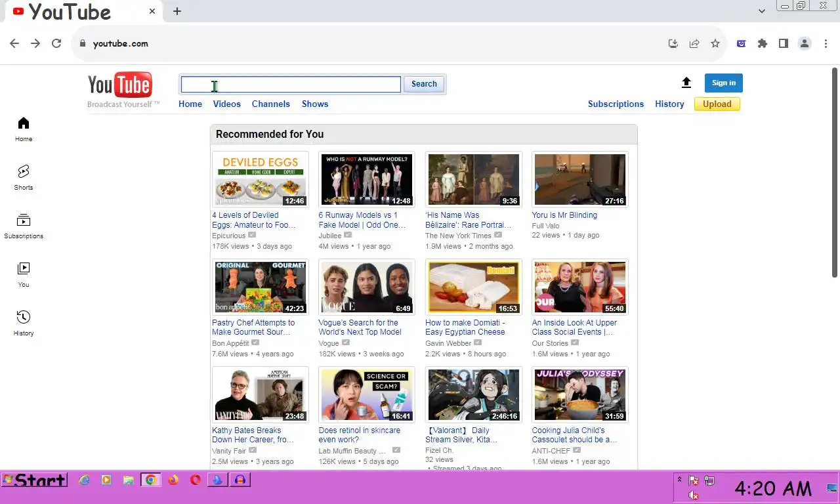The image size is (840, 504).
Task: Click the install app icon in address bar
Action: pos(673,43)
